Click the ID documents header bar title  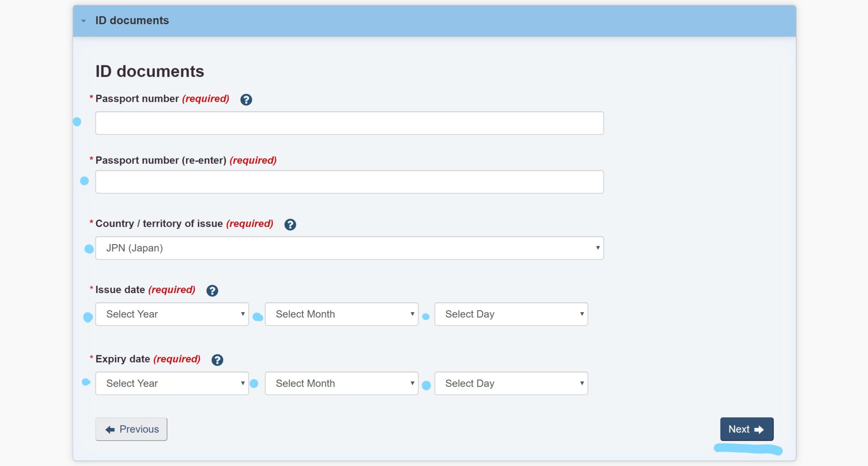[x=132, y=20]
